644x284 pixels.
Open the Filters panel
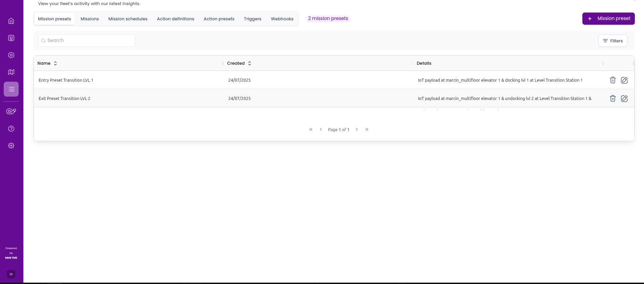click(612, 41)
